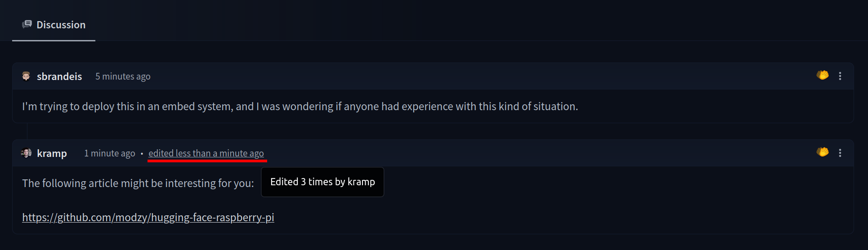
Task: Open the Discussion tab
Action: coord(60,25)
